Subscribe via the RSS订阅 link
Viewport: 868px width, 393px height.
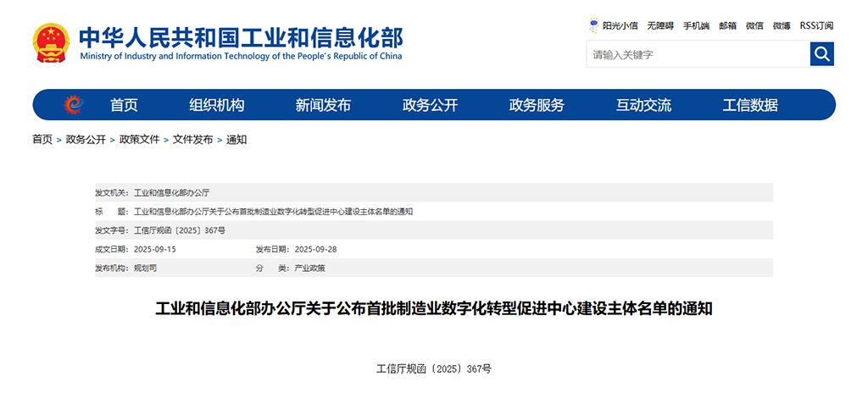coord(816,25)
